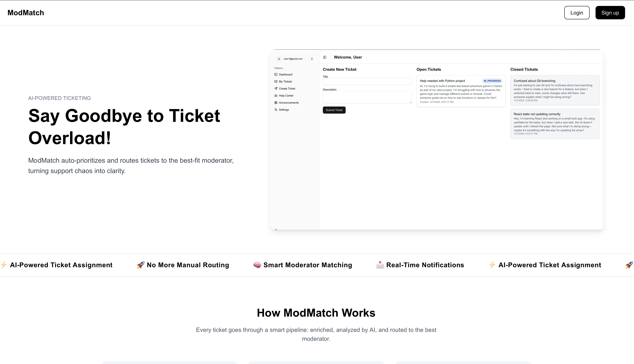Click the Dashboard terminal icon in sidebar
The image size is (634, 364).
[x=276, y=74]
